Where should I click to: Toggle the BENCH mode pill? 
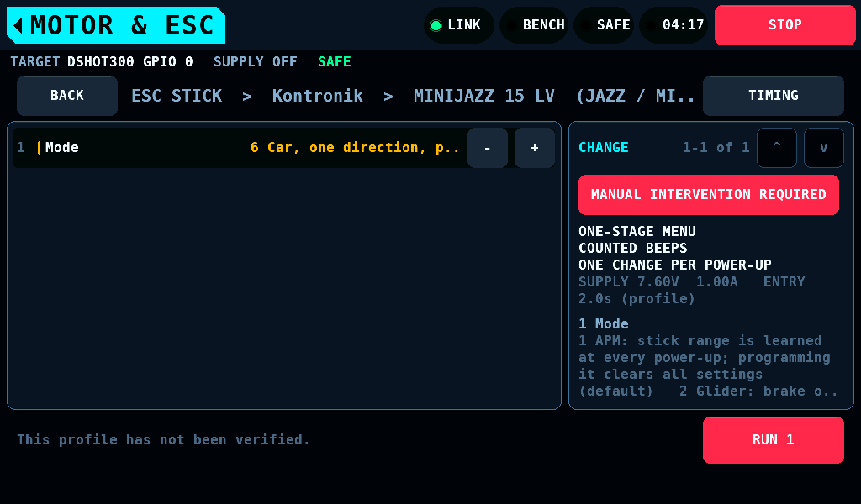coord(533,25)
